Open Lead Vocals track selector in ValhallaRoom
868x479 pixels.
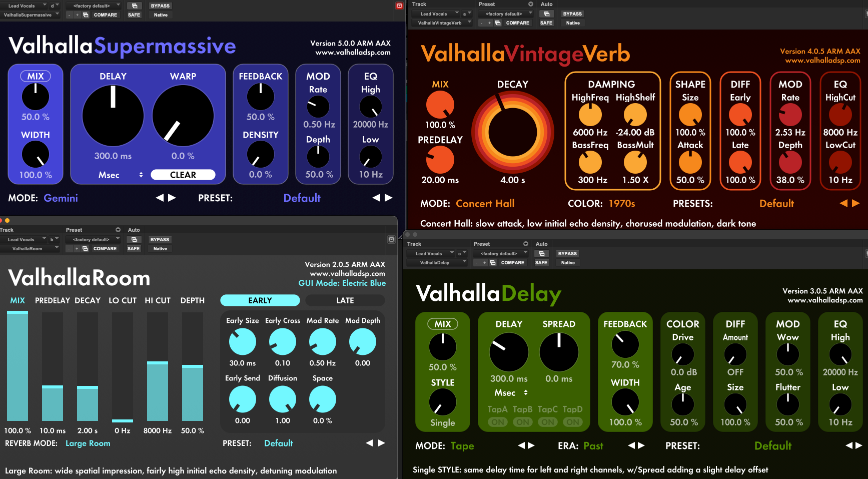point(24,240)
